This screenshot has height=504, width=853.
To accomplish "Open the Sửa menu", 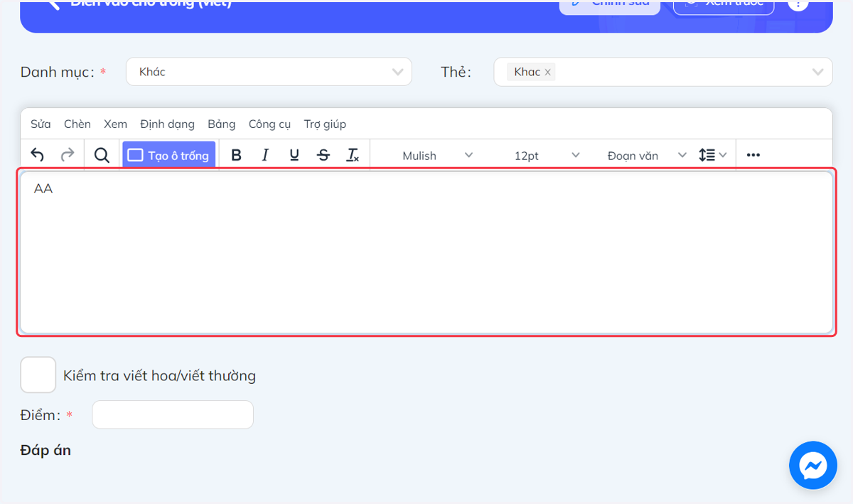I will [x=41, y=124].
